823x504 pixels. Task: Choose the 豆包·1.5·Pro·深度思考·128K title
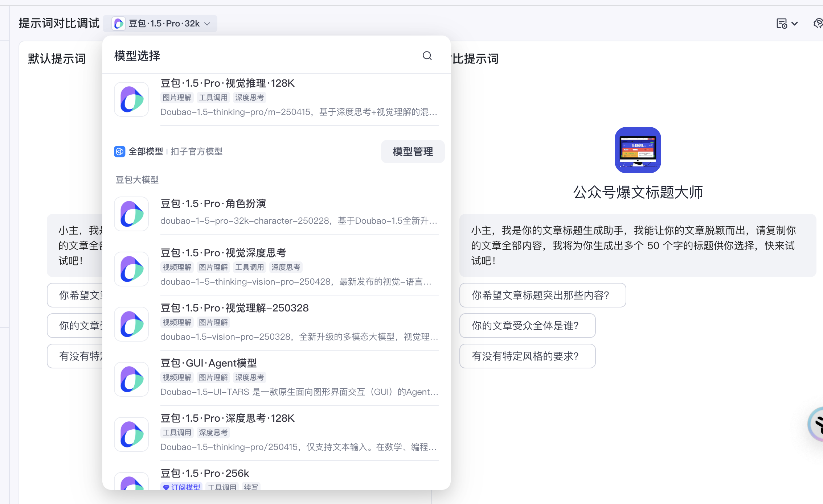click(x=227, y=418)
